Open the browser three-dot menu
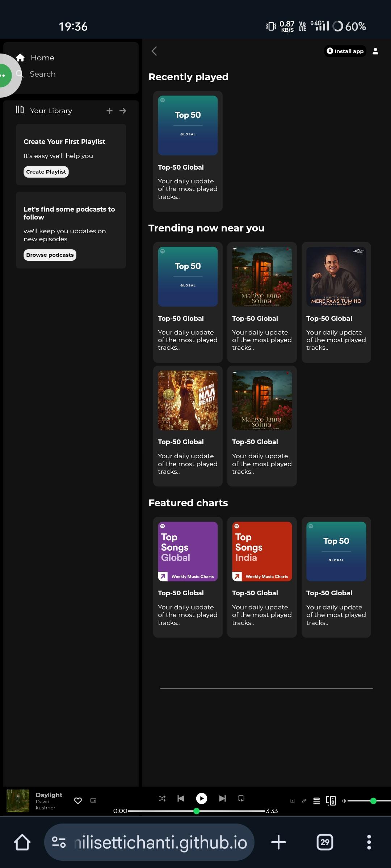 tap(369, 842)
